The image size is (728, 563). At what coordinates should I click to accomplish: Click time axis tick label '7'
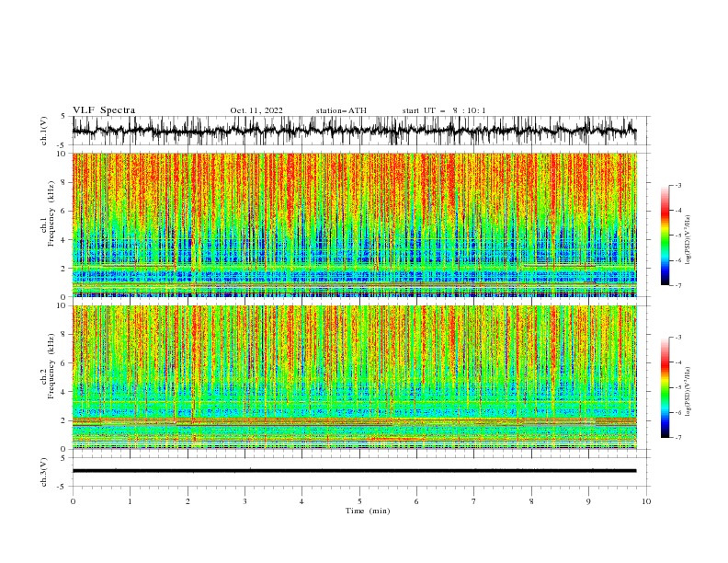(474, 501)
